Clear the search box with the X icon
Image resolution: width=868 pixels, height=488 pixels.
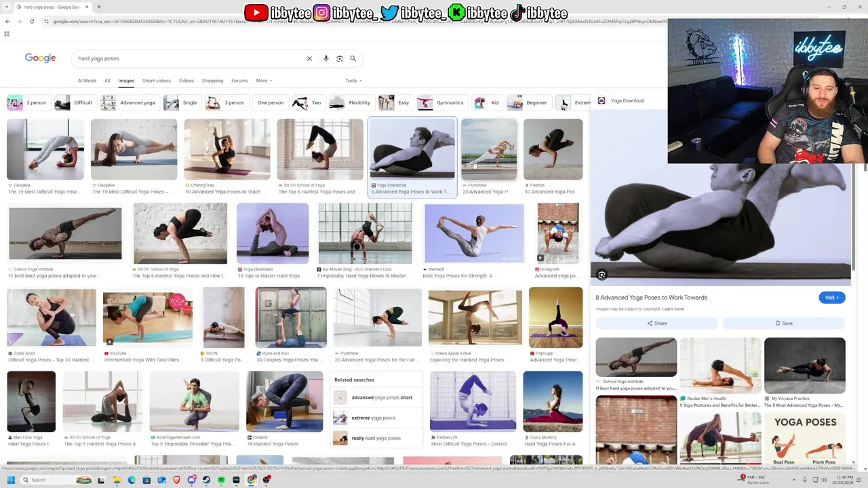[x=309, y=58]
